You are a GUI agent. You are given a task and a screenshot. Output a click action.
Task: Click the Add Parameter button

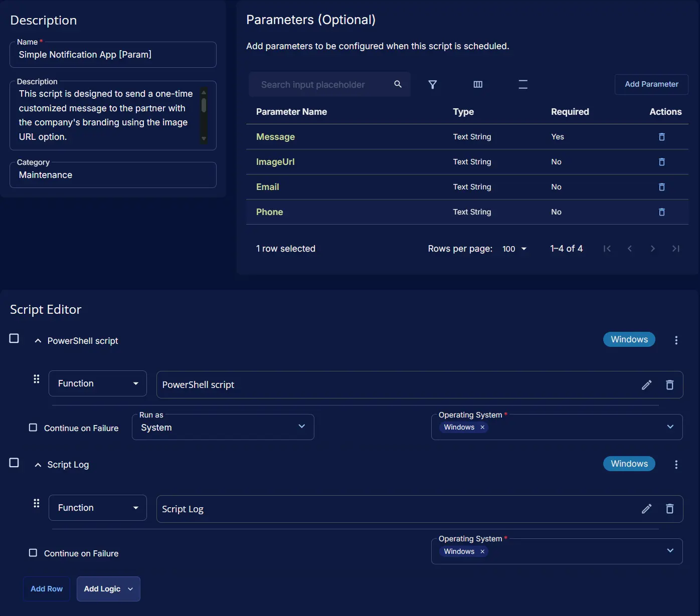(651, 84)
